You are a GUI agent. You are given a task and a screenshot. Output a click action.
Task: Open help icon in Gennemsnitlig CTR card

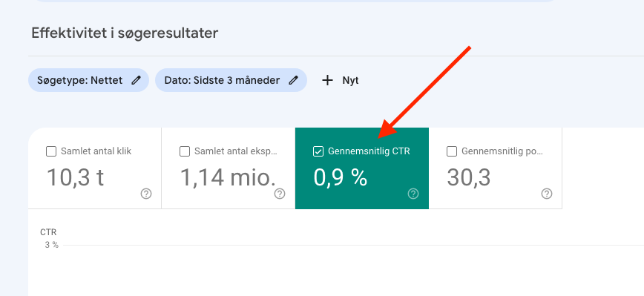pos(413,194)
